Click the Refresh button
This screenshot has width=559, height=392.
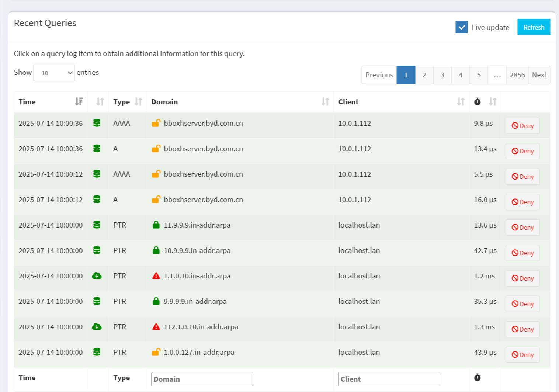[x=534, y=27]
